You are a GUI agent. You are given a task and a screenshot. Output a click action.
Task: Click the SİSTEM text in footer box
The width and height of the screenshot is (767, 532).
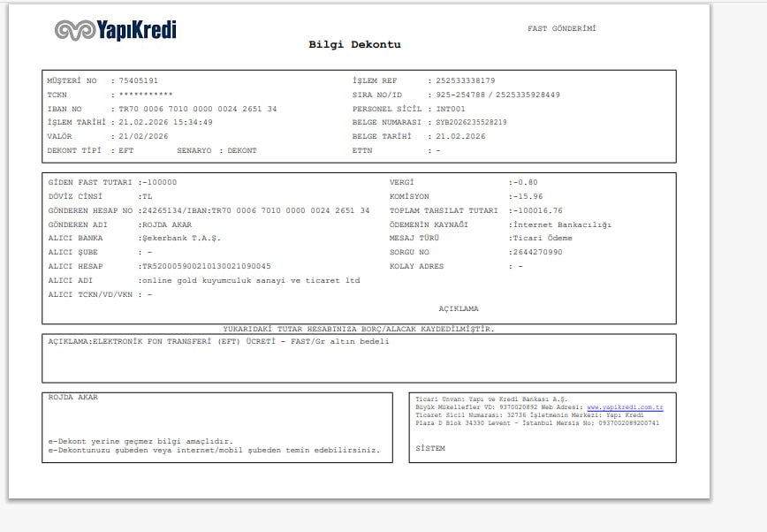(x=430, y=448)
